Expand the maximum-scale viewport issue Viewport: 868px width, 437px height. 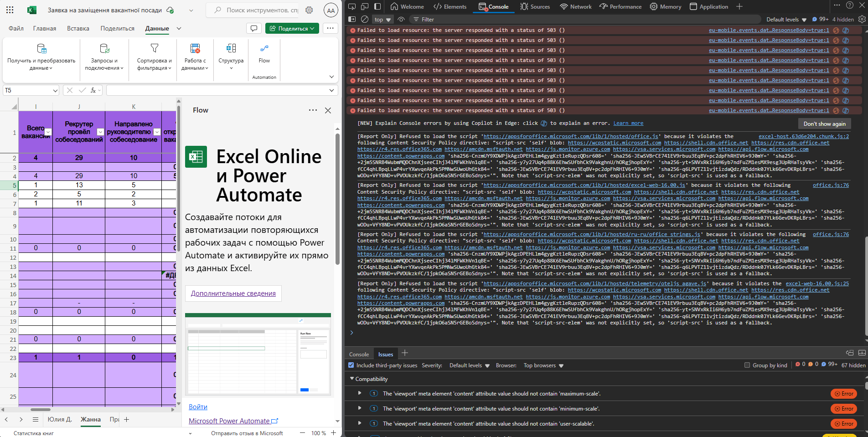click(360, 393)
